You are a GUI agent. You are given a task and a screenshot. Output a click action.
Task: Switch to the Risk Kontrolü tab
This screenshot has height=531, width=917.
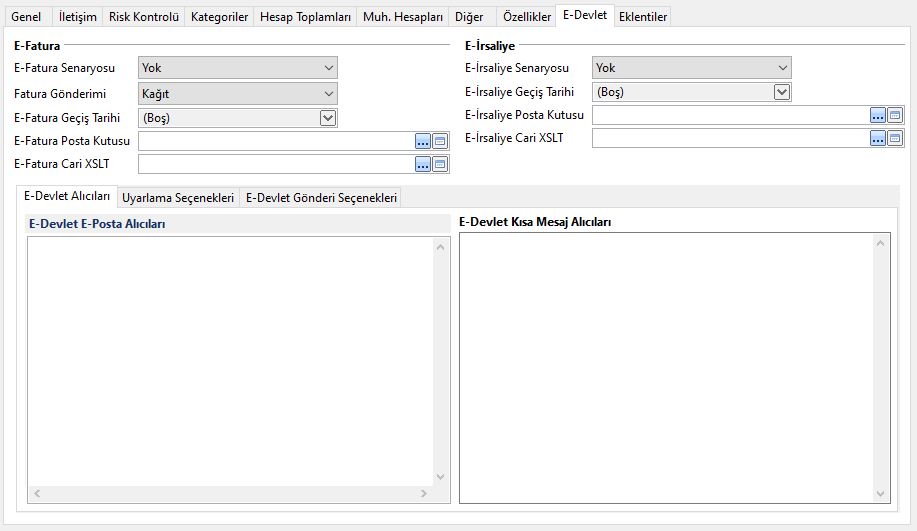point(143,17)
